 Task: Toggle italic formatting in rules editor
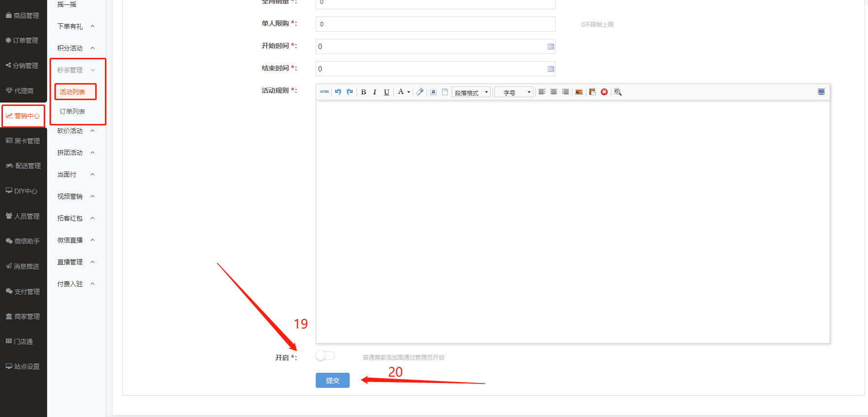pyautogui.click(x=374, y=92)
